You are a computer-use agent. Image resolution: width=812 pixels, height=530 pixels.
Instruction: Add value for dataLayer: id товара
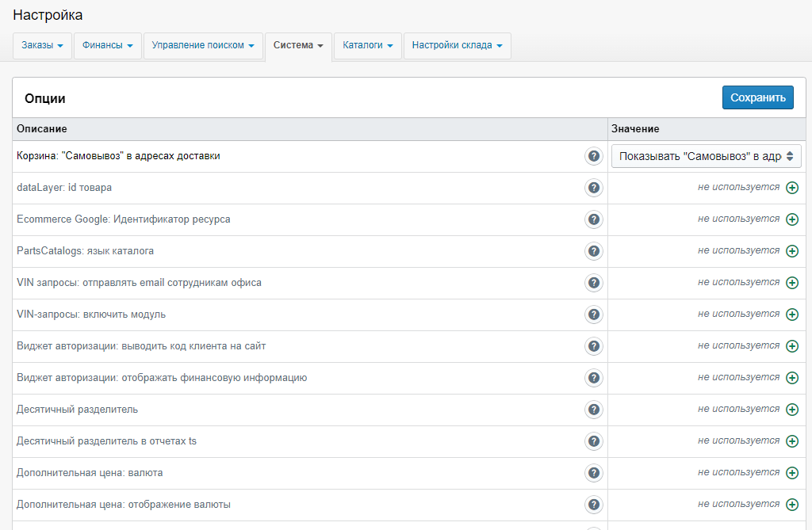click(x=791, y=188)
